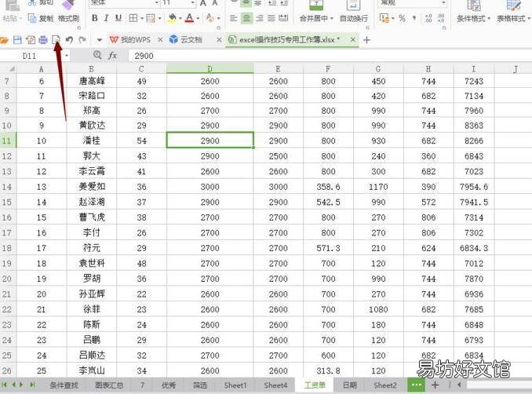
Task: Switch to the Sheet1 sheet tab
Action: click(x=235, y=385)
